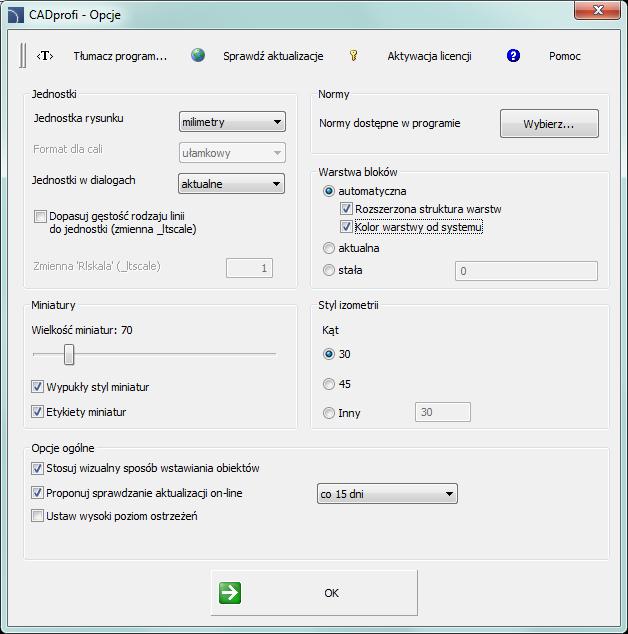This screenshot has width=628, height=634.
Task: Click the globe update-check icon
Action: [x=198, y=55]
